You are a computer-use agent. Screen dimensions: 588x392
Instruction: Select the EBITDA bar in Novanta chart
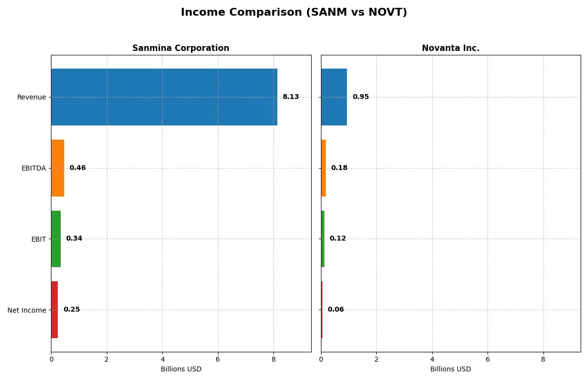pos(323,168)
